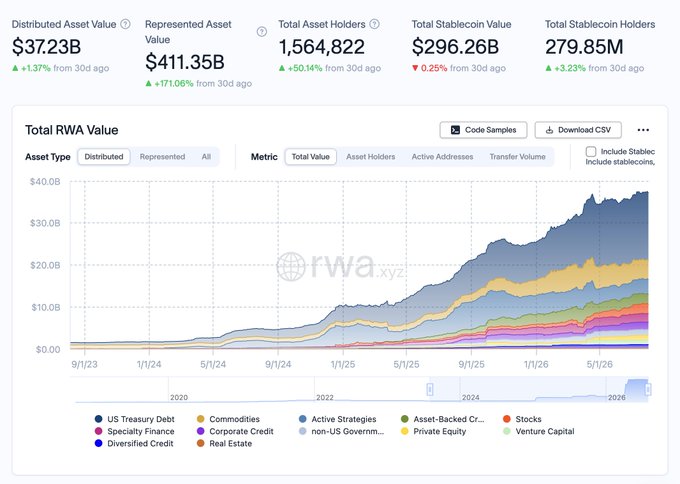Download chart data as CSV

pyautogui.click(x=578, y=130)
